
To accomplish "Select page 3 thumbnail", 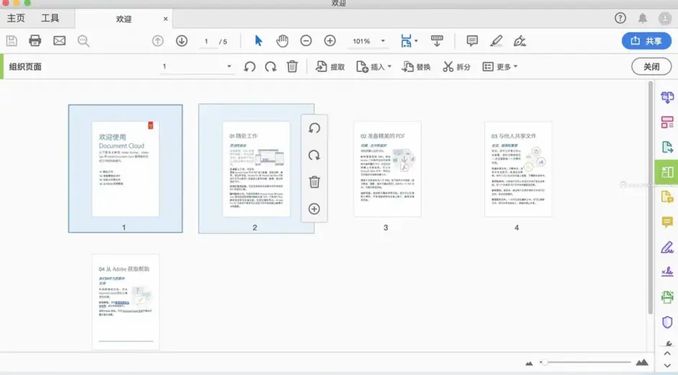I will point(387,169).
